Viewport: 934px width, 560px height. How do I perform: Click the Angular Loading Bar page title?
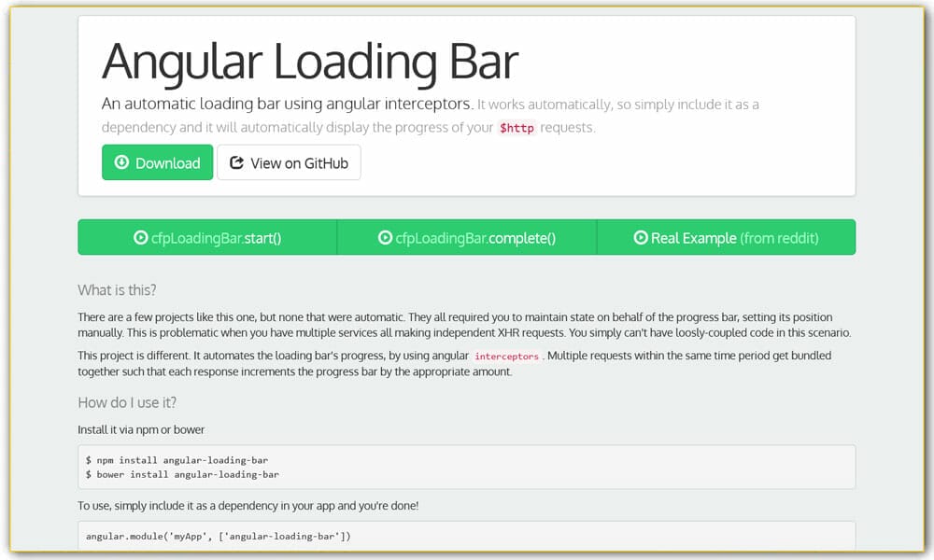coord(308,61)
